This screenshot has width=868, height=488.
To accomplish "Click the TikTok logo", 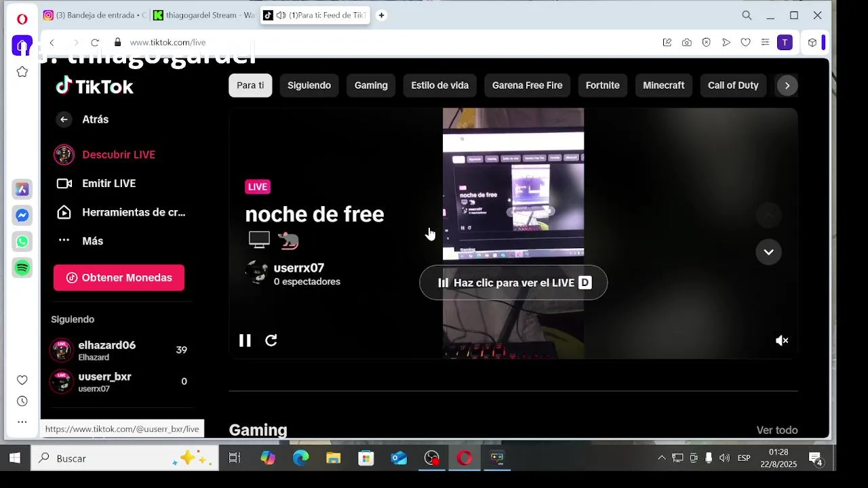I will click(94, 86).
